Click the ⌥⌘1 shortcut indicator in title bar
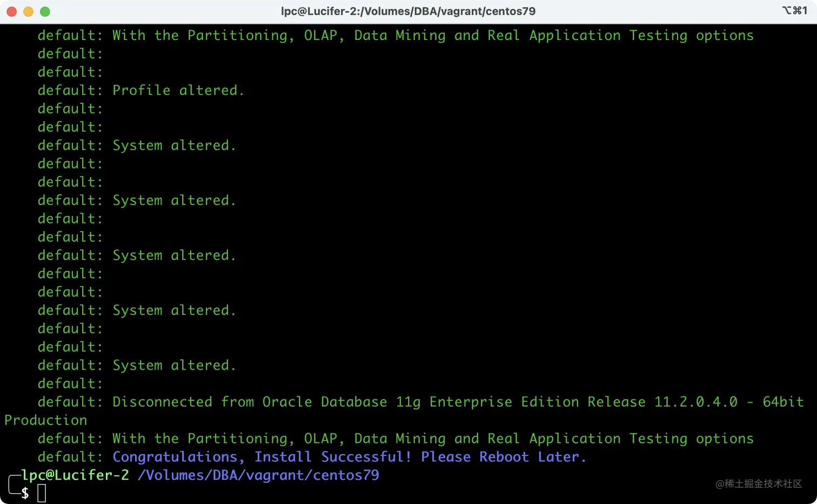 [794, 11]
